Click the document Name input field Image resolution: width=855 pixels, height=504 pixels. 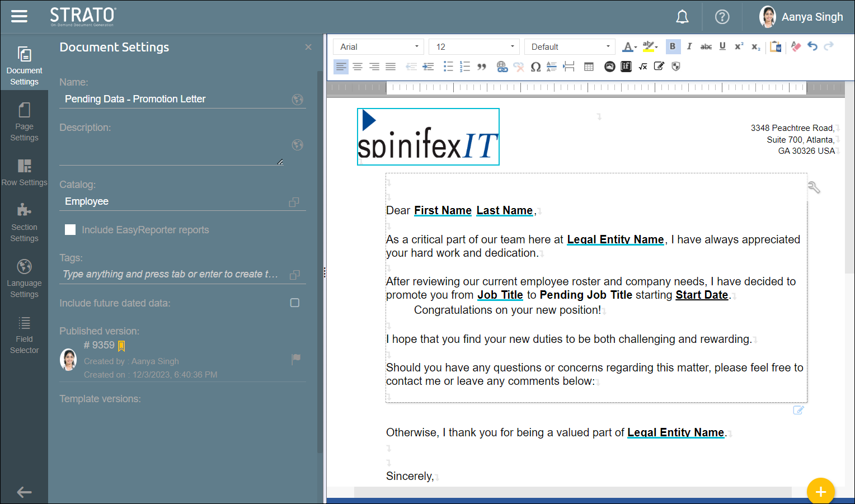(x=176, y=99)
